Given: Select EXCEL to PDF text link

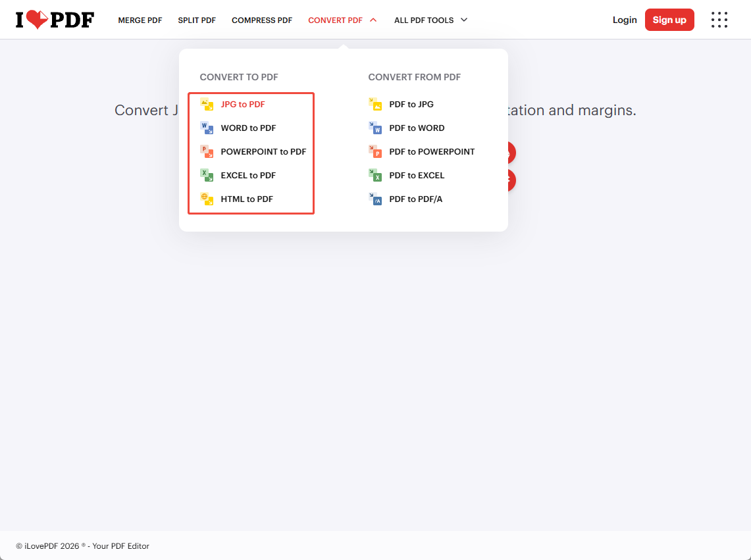Looking at the screenshot, I should pyautogui.click(x=248, y=175).
